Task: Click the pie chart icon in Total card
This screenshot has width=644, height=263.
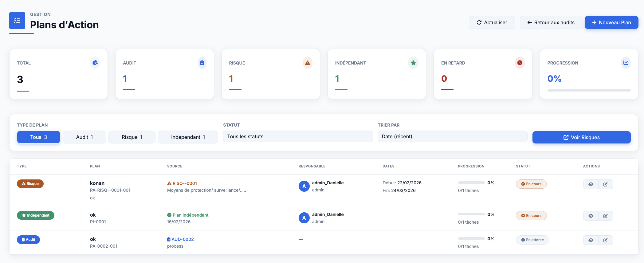Action: click(x=95, y=63)
